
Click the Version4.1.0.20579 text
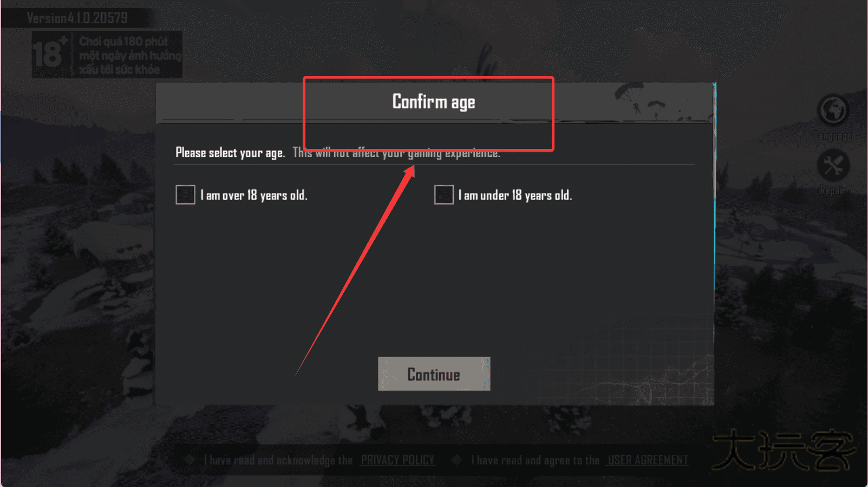(x=77, y=18)
